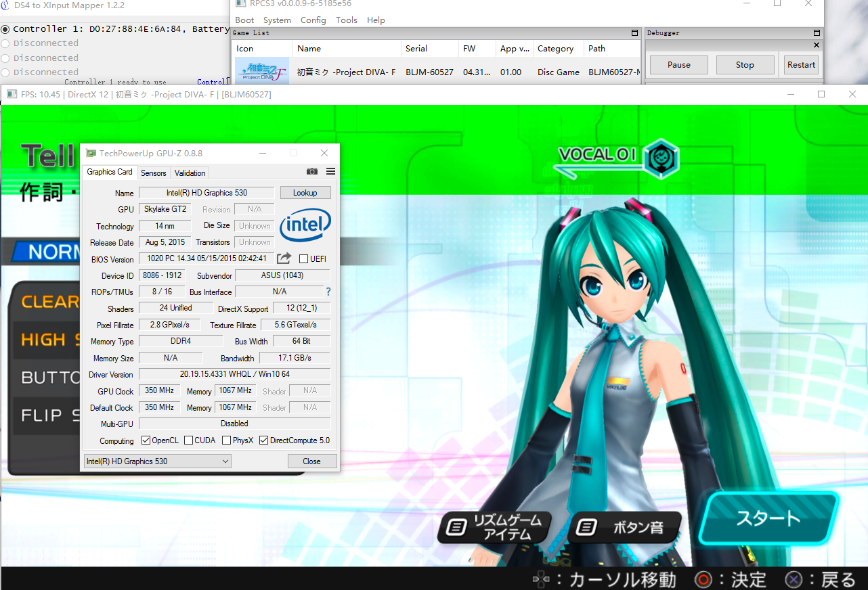The image size is (868, 590).
Task: Switch to the Sensors tab
Action: click(154, 173)
